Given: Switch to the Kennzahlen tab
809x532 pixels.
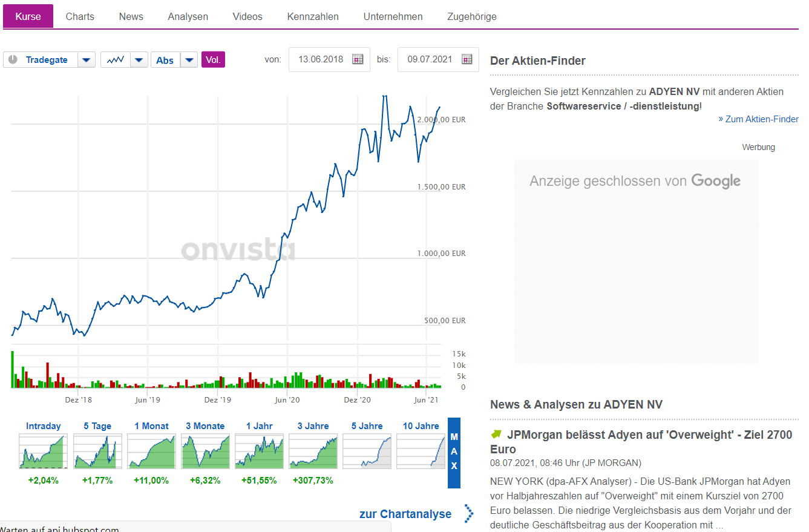Looking at the screenshot, I should (x=313, y=16).
